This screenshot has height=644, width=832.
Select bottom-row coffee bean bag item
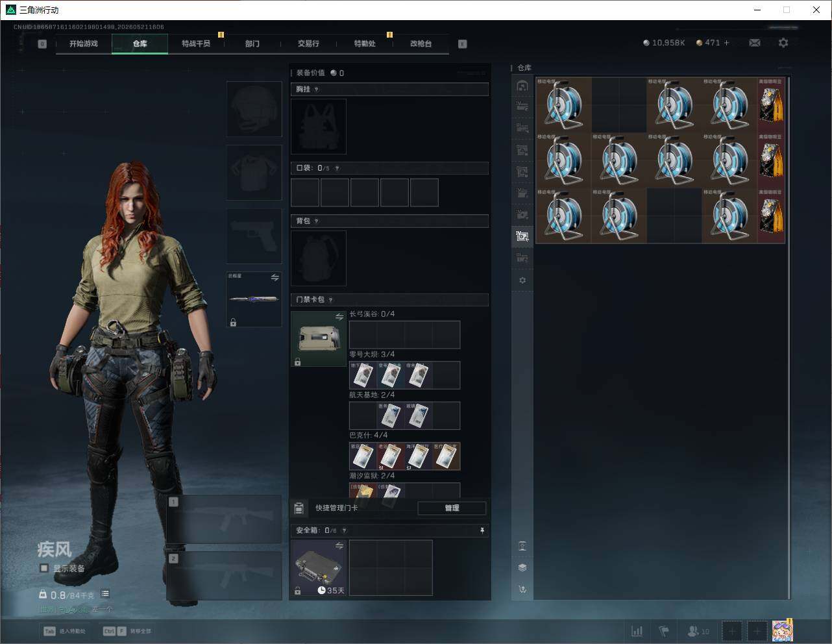[772, 216]
